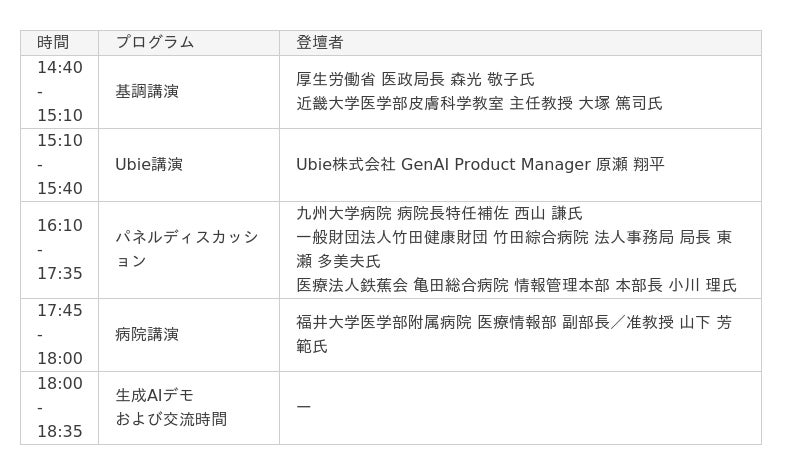Click the 亀田総合病院 小川 理氏 line
This screenshot has width=800, height=475.
[x=516, y=286]
